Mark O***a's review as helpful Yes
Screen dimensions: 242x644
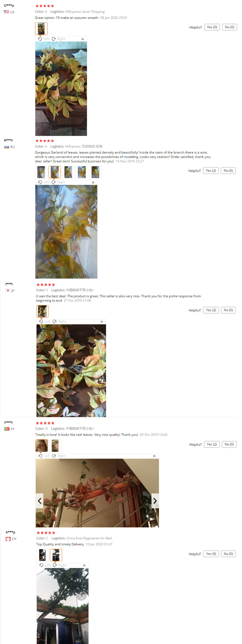(212, 27)
